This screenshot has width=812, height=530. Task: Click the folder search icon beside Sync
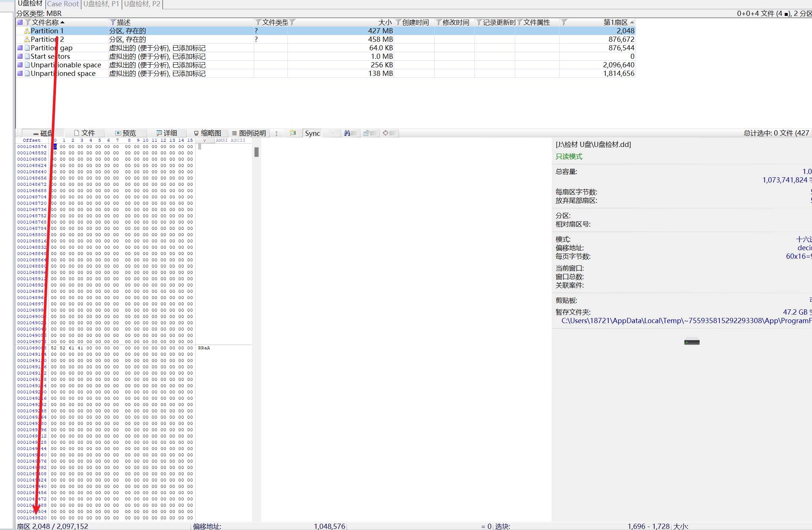tap(293, 133)
